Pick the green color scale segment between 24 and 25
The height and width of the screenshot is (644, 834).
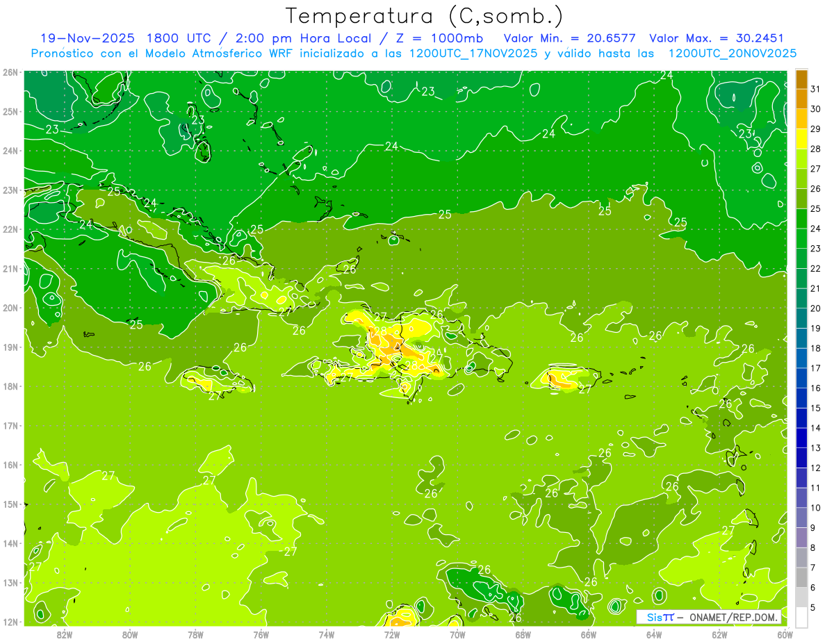(801, 218)
